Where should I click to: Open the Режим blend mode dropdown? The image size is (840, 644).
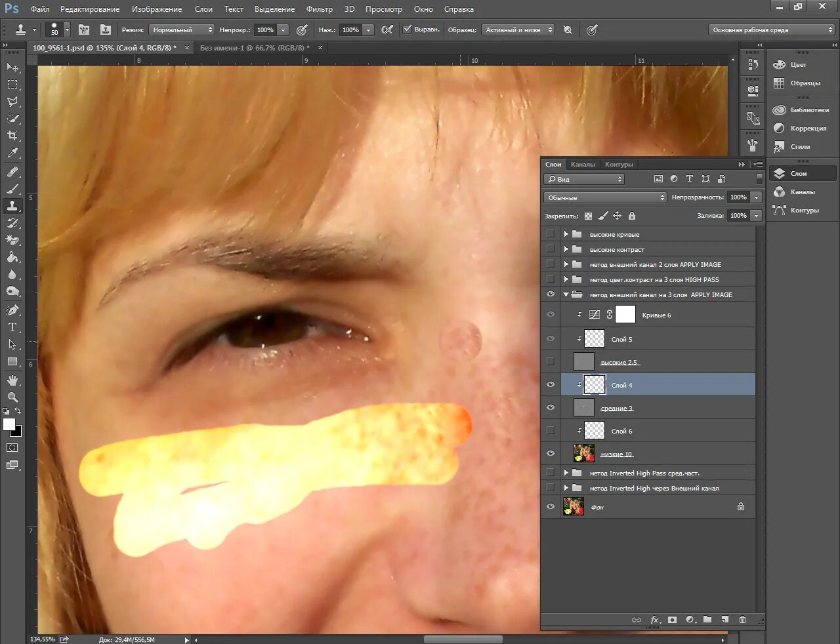click(x=182, y=30)
